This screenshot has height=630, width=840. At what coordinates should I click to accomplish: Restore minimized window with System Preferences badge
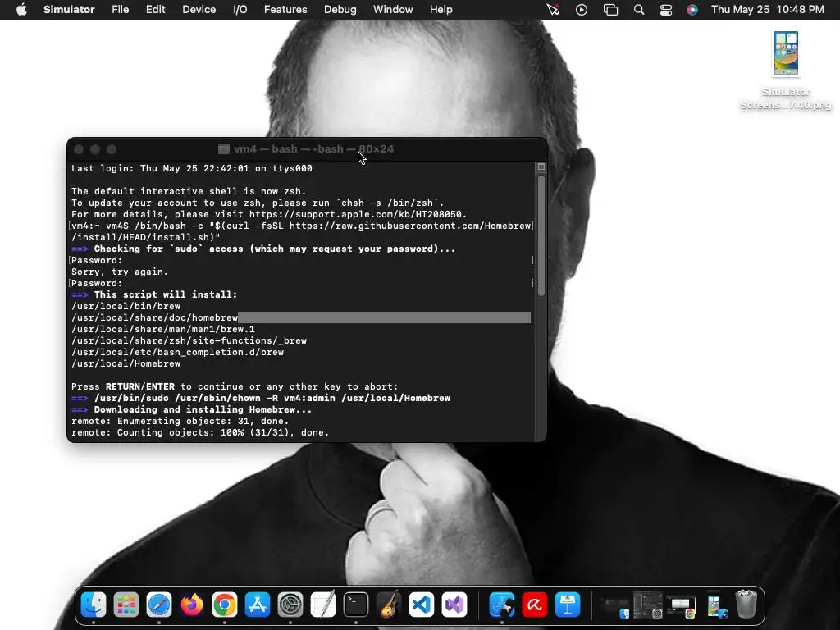[648, 605]
